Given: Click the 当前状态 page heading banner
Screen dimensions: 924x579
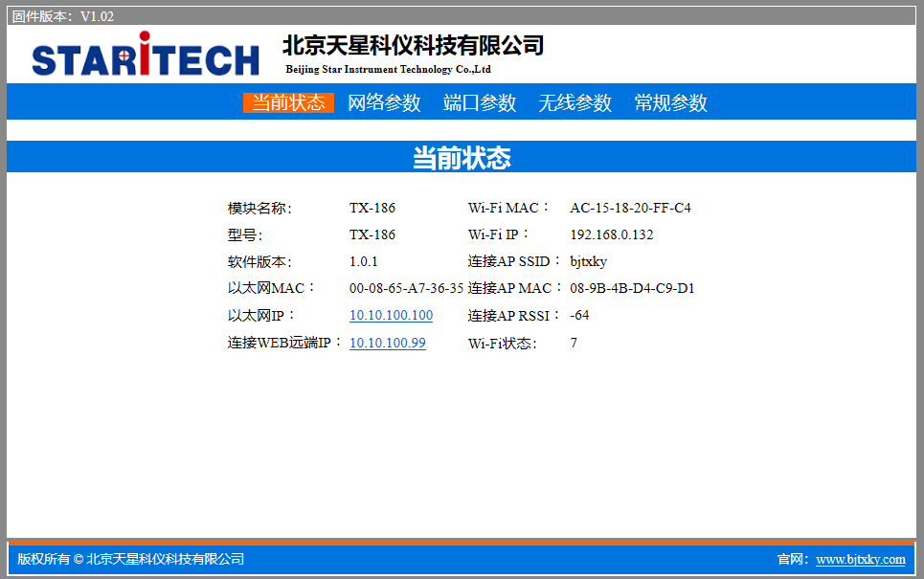Looking at the screenshot, I should pyautogui.click(x=462, y=158).
